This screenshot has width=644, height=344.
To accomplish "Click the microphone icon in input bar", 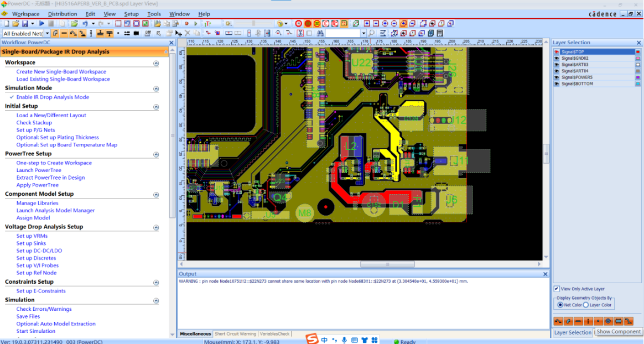I will [344, 340].
